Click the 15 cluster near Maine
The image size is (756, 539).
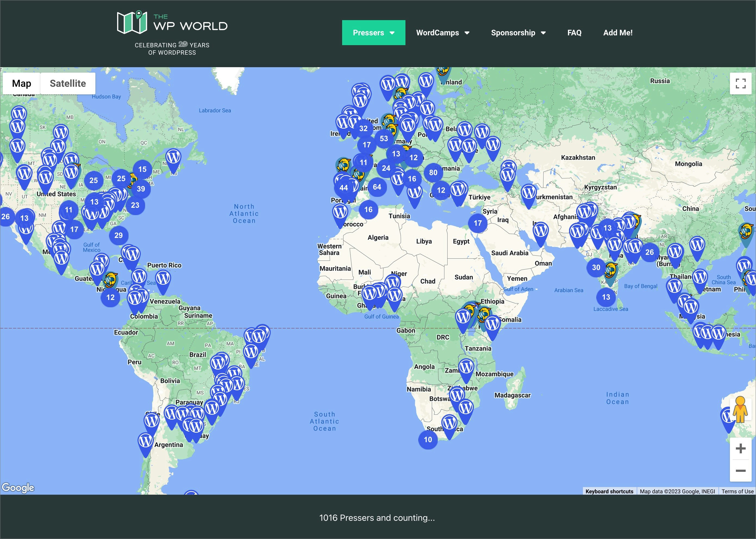point(142,169)
